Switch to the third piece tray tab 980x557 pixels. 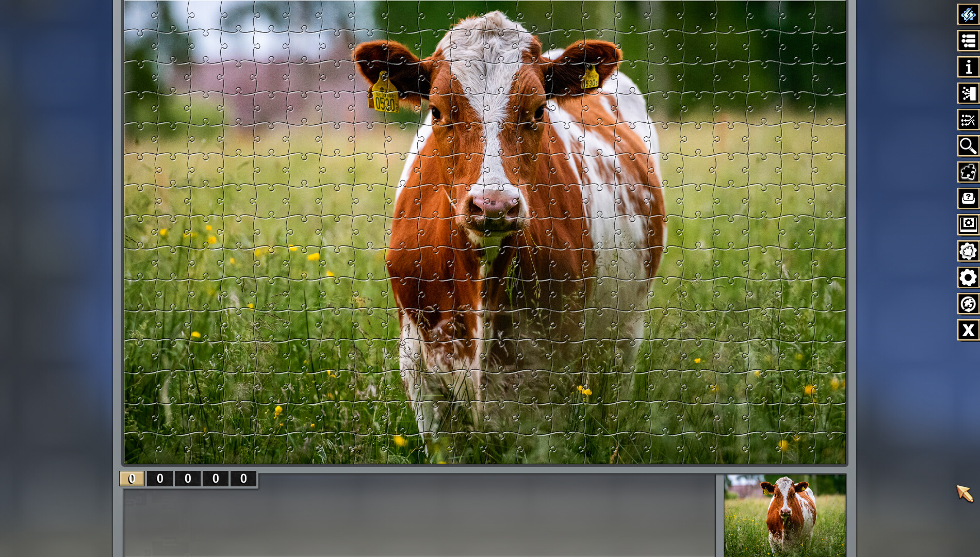(188, 479)
